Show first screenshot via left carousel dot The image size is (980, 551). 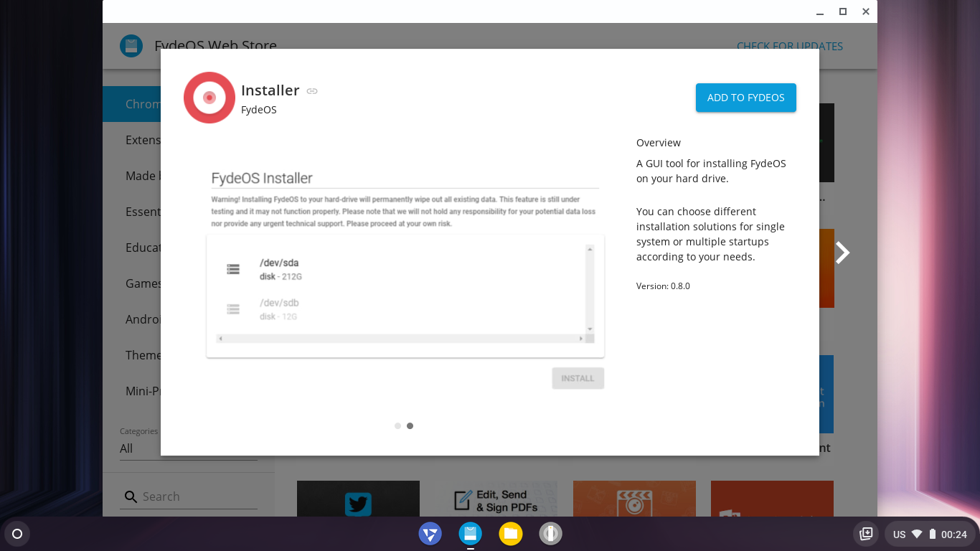[397, 425]
